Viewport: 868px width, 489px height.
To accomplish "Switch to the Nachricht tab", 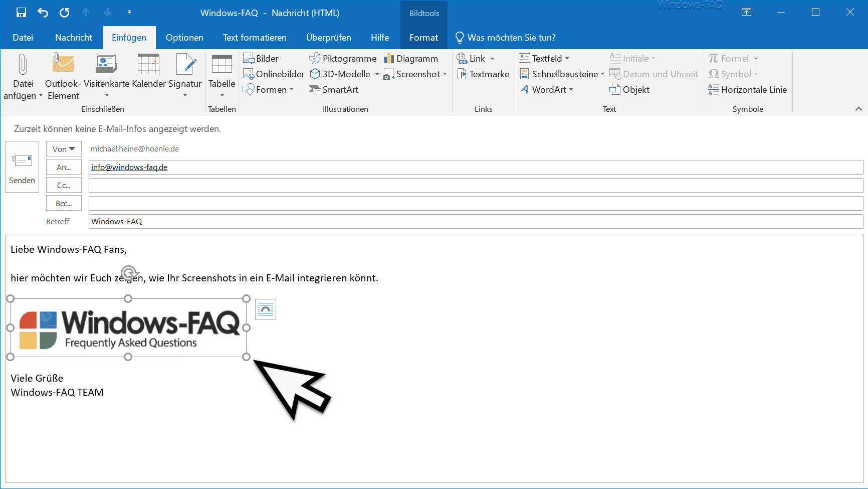I will [x=74, y=38].
